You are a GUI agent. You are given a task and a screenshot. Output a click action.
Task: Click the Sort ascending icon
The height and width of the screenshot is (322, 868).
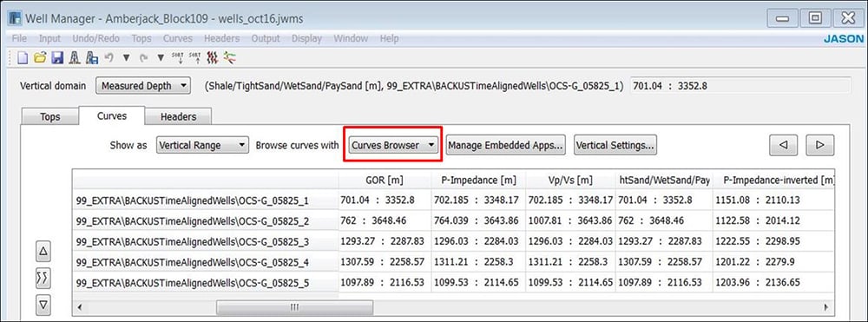coord(194,57)
